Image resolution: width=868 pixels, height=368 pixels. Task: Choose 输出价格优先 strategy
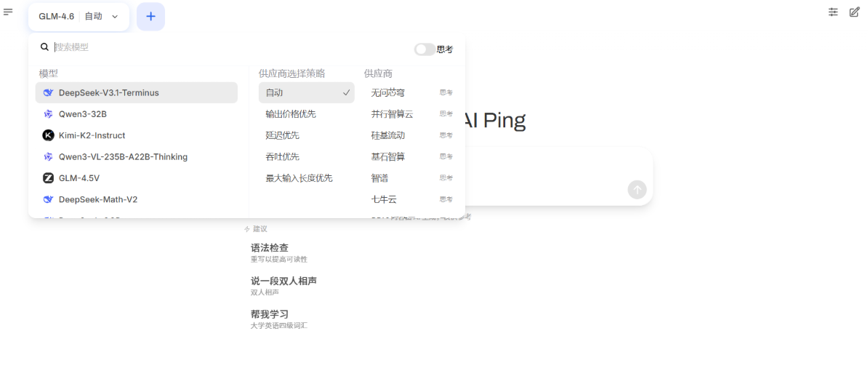(x=307, y=114)
